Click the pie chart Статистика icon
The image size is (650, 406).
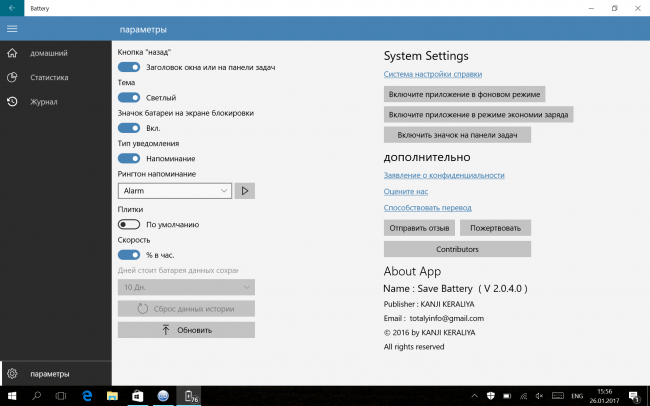pyautogui.click(x=12, y=77)
